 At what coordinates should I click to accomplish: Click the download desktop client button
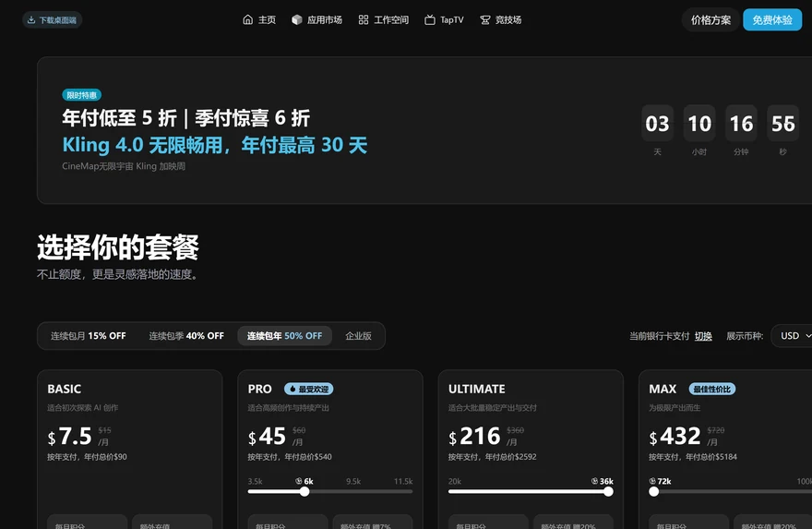click(52, 19)
